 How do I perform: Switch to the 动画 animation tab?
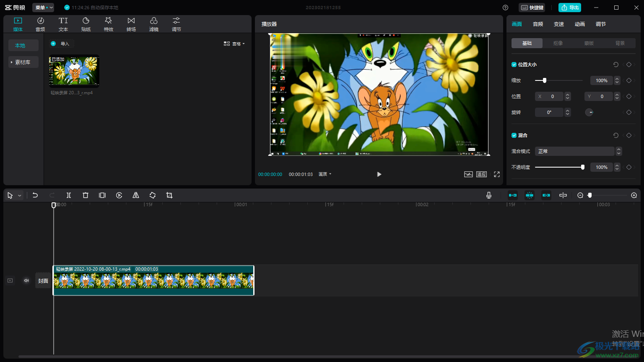point(580,24)
